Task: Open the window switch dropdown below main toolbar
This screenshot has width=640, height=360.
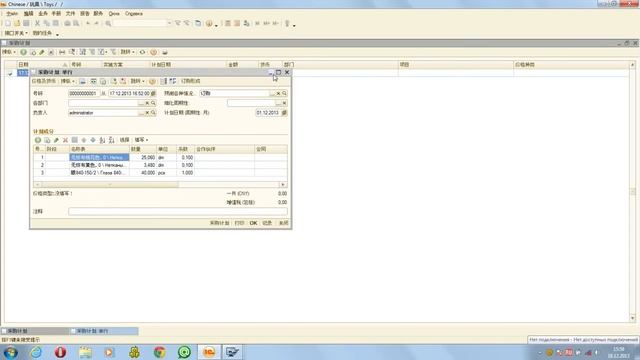Action: tap(16, 33)
